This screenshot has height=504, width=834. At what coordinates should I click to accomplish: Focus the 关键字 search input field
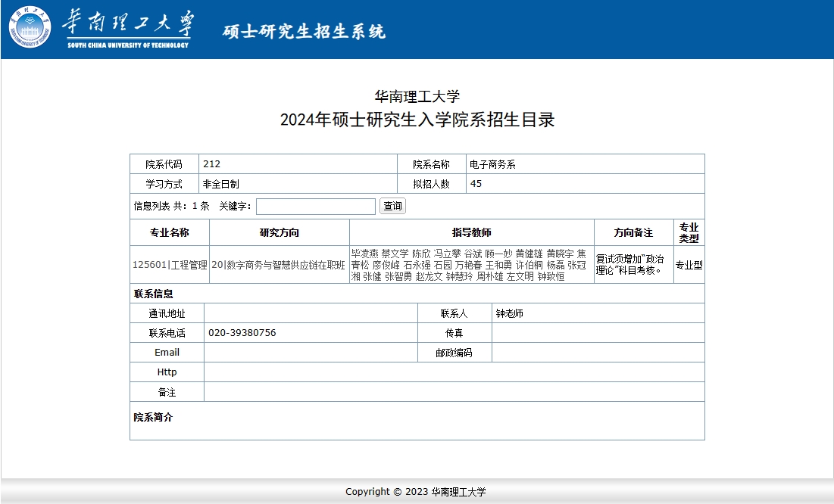click(x=316, y=207)
